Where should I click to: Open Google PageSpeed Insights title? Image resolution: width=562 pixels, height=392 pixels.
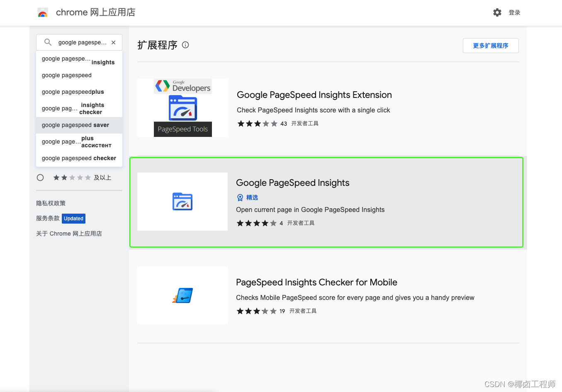pos(293,183)
